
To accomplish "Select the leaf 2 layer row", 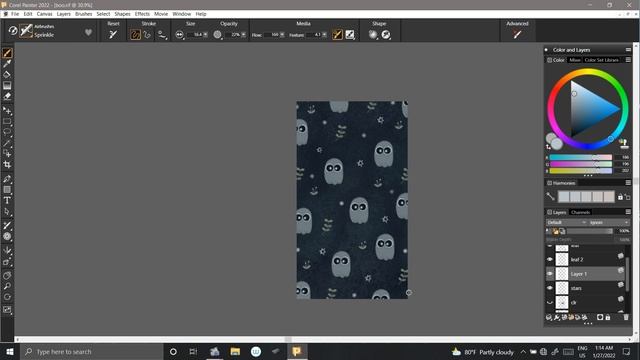I will 585,259.
